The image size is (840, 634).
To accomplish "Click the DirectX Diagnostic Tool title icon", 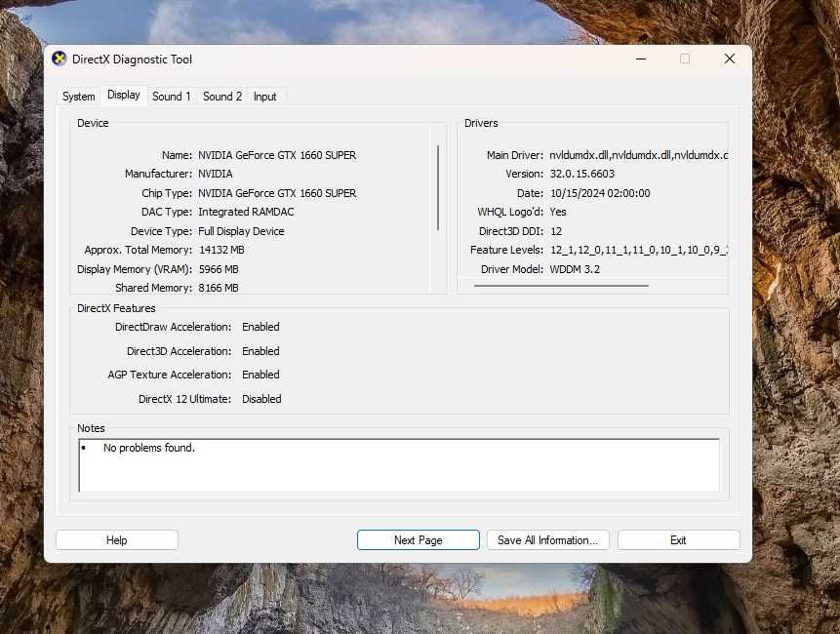I will pos(59,59).
